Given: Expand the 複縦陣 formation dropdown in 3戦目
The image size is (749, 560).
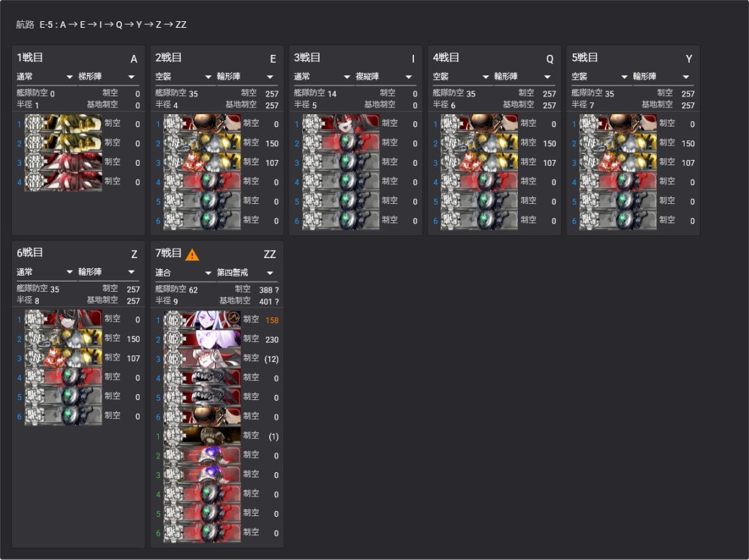Looking at the screenshot, I should pyautogui.click(x=385, y=77).
